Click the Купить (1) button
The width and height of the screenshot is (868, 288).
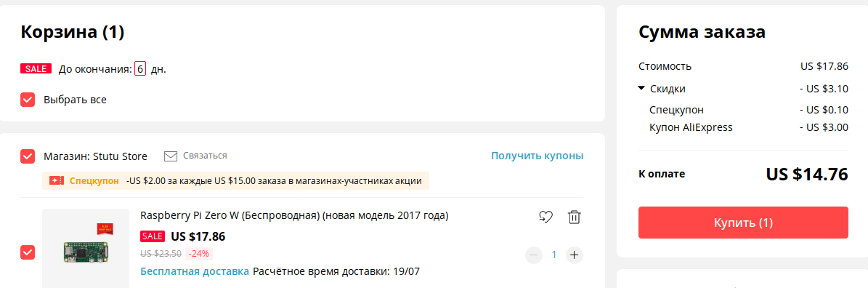coord(743,223)
